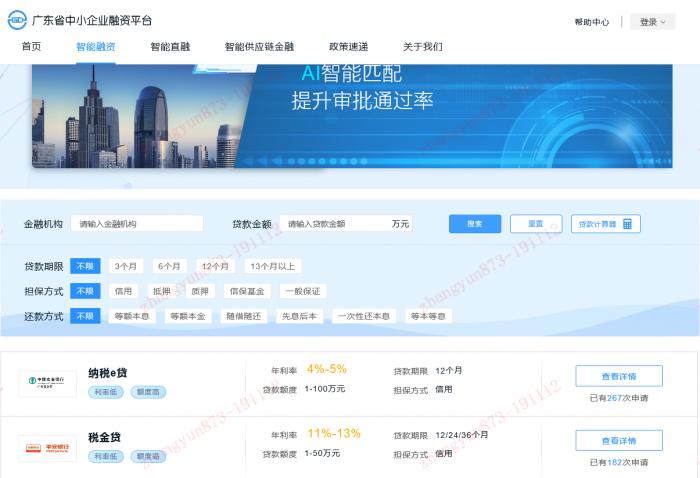This screenshot has width=700, height=478.
Task: Click the Ping An Bank logo thumbnail
Action: click(47, 448)
